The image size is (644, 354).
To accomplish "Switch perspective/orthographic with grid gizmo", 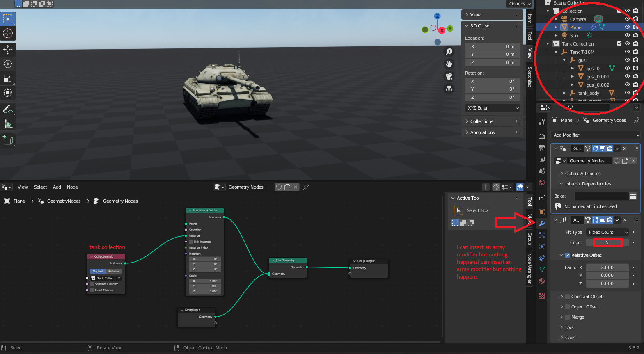I will (449, 89).
